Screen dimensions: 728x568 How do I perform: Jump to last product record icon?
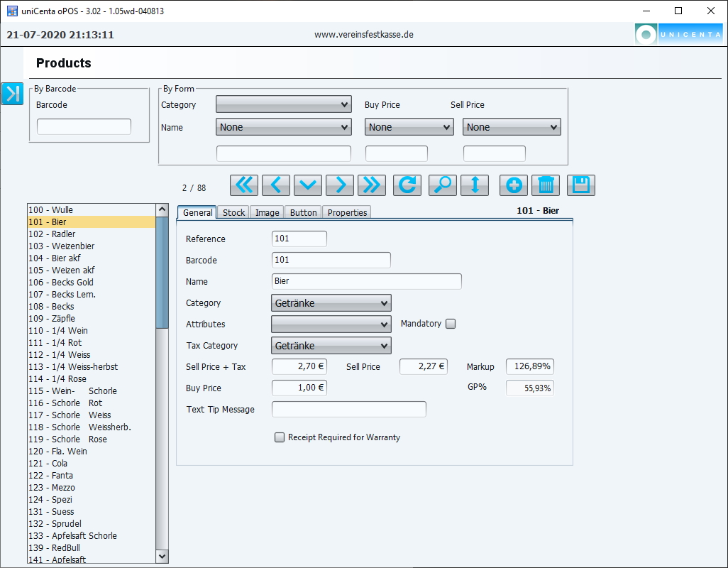point(372,185)
